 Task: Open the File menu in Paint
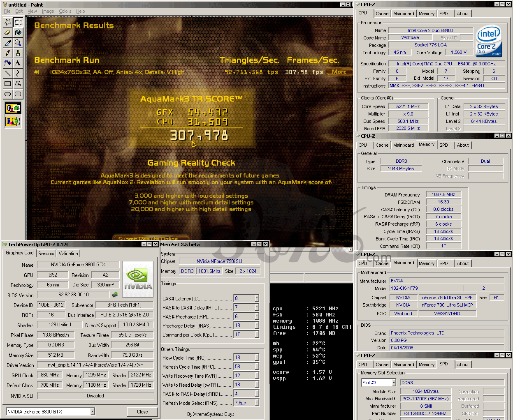click(7, 11)
